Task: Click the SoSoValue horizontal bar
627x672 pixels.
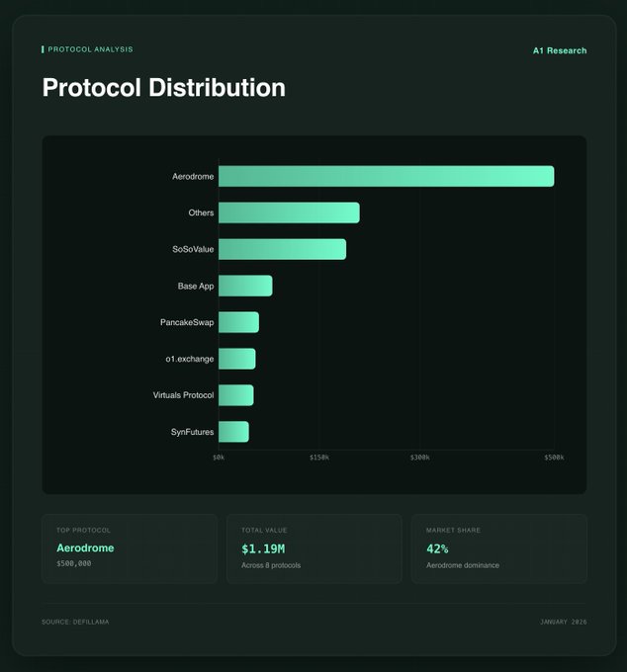Action: click(282, 249)
